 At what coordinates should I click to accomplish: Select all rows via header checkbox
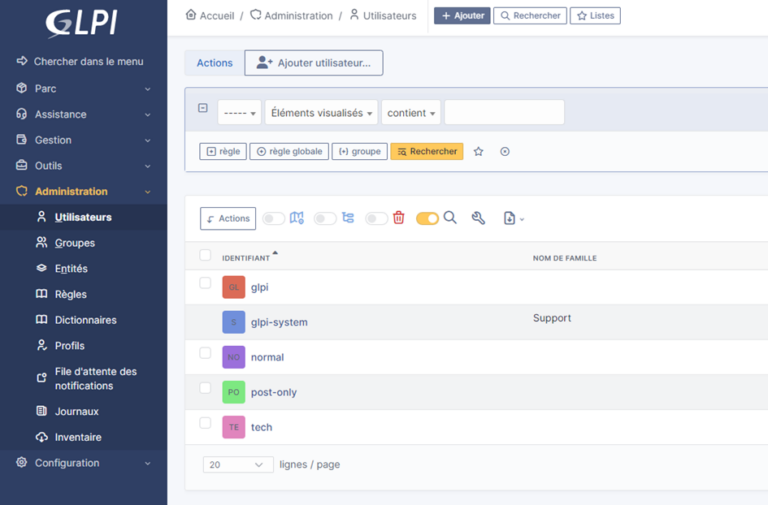(x=205, y=255)
